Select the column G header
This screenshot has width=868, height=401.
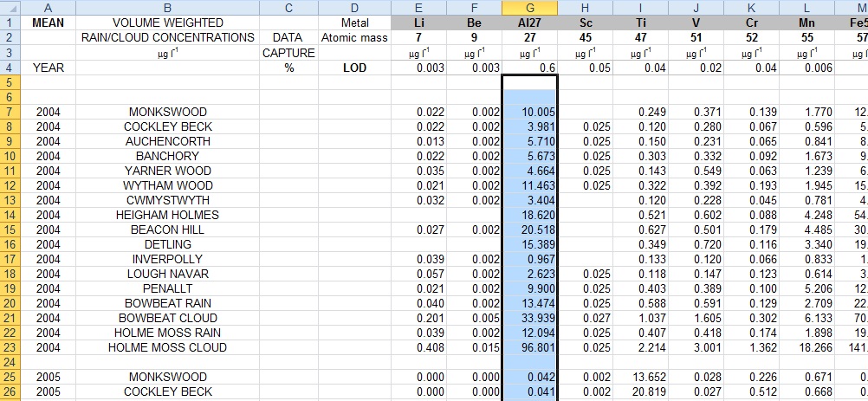pos(529,7)
